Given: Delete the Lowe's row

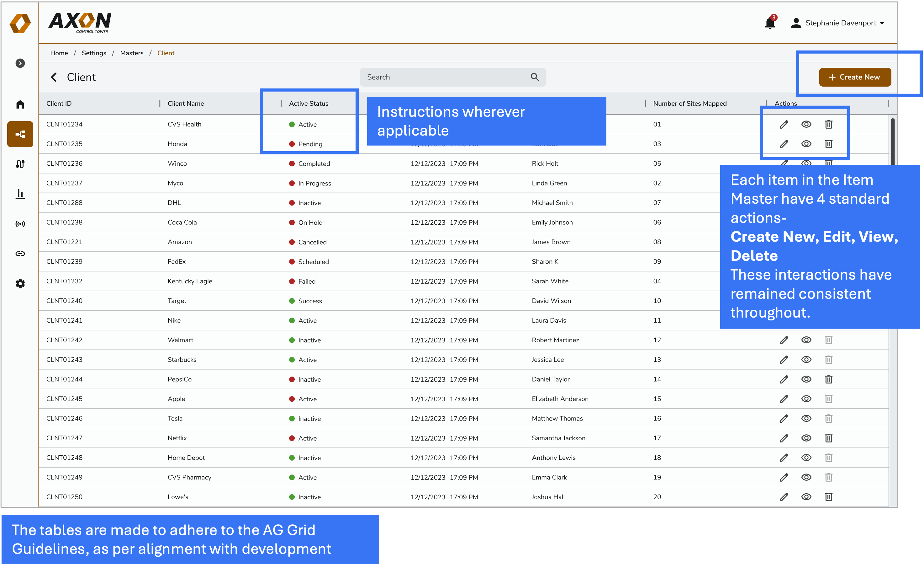Looking at the screenshot, I should pos(829,497).
